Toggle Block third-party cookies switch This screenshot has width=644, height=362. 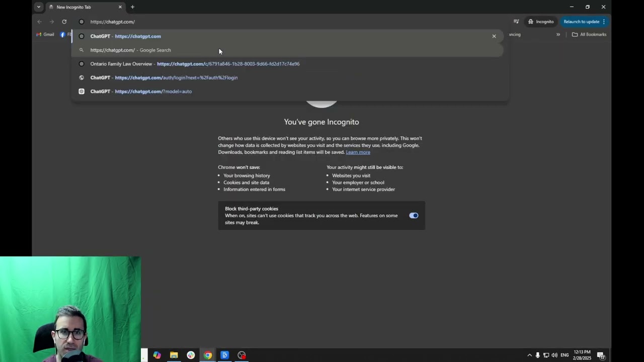coord(414,216)
